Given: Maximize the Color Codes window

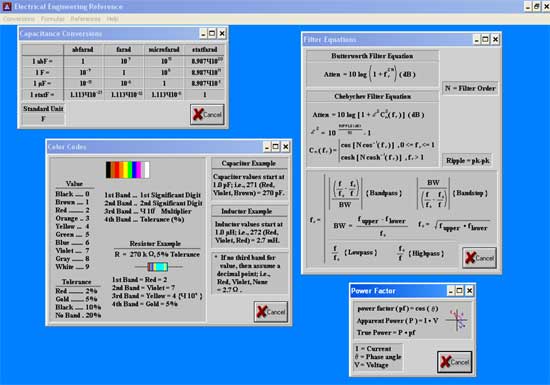Looking at the screenshot, I should (x=276, y=147).
